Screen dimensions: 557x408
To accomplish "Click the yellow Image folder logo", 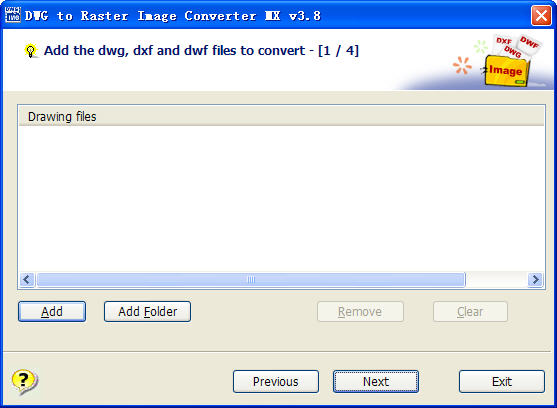I will (x=507, y=70).
